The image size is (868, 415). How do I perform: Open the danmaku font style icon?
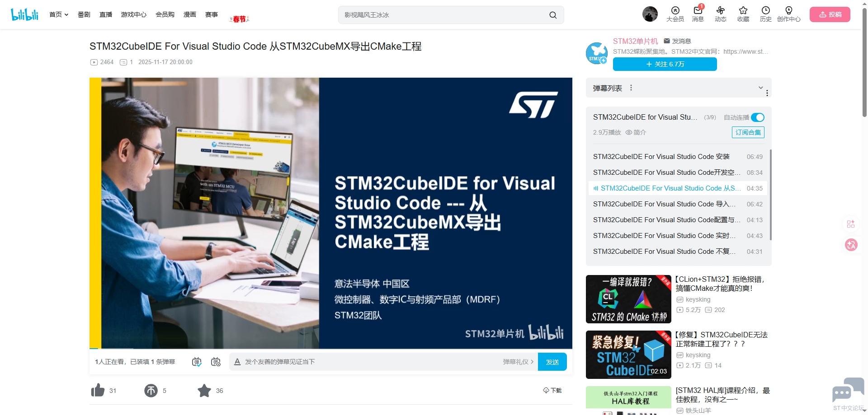[x=237, y=362]
